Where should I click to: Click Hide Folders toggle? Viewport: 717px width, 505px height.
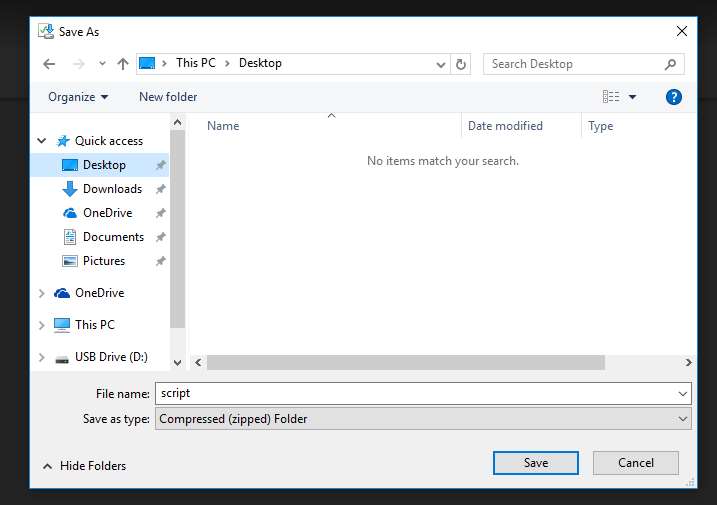pos(84,466)
